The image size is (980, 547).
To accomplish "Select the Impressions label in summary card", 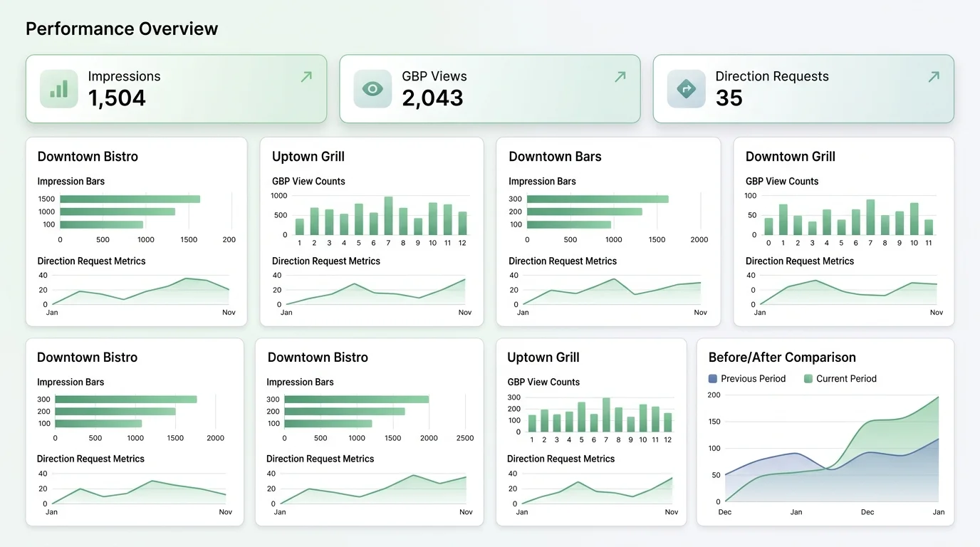I will pyautogui.click(x=124, y=76).
